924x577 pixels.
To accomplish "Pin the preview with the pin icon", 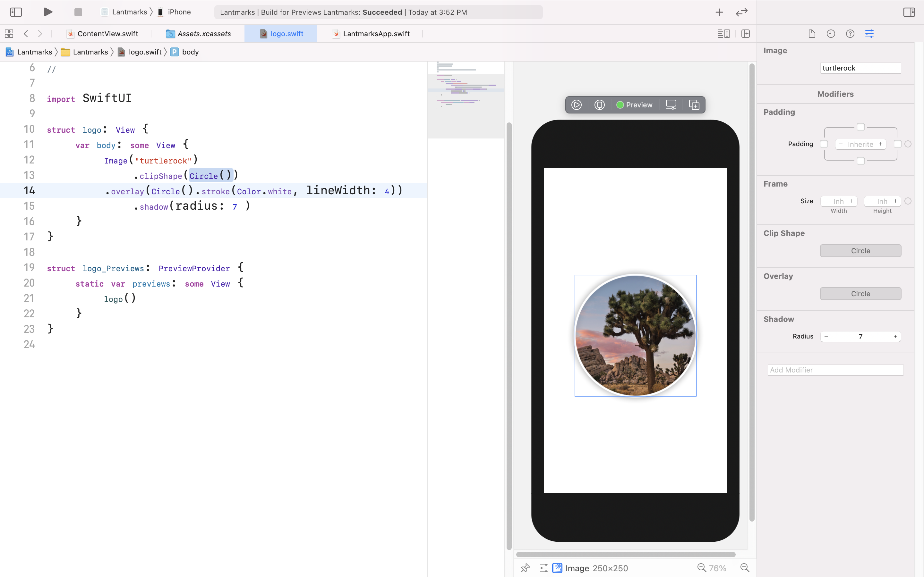I will pyautogui.click(x=526, y=568).
